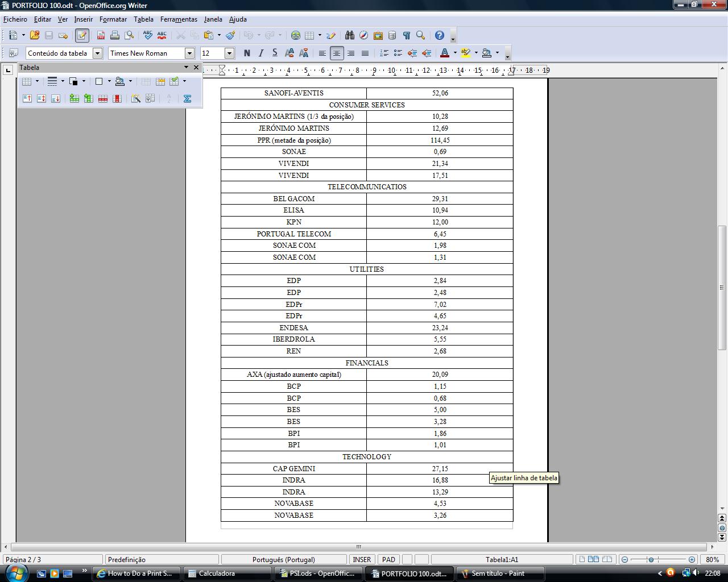Image resolution: width=728 pixels, height=582 pixels.
Task: Click the Hyperlink globe icon
Action: pos(296,35)
